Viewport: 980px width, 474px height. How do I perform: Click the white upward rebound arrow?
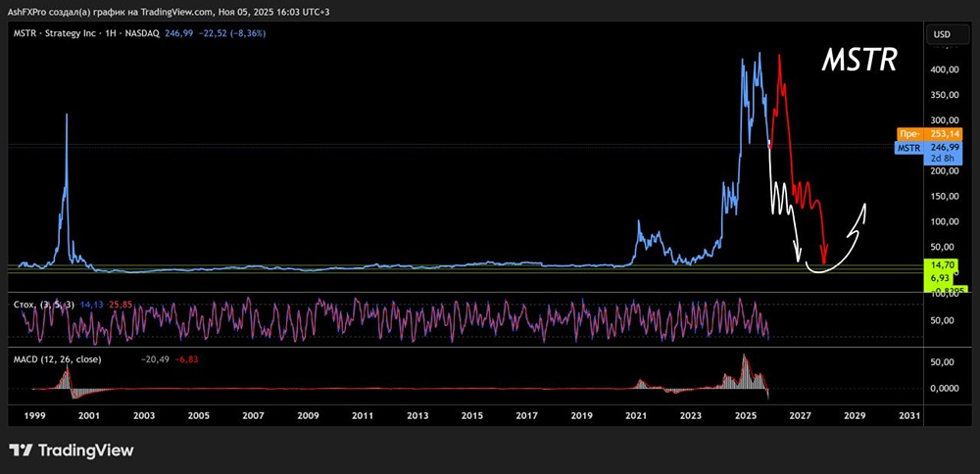coord(860,212)
